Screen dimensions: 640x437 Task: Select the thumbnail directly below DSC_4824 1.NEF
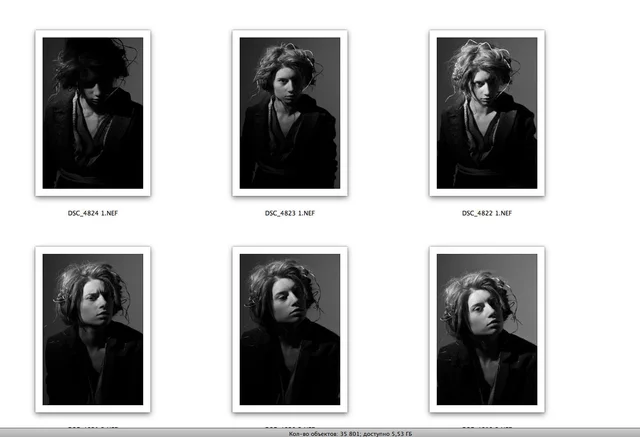point(93,330)
